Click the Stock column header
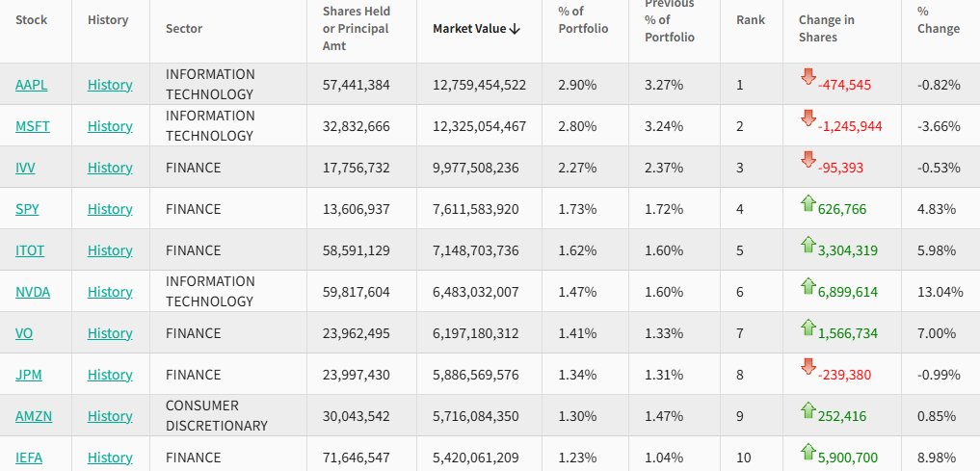The image size is (980, 471). click(32, 19)
